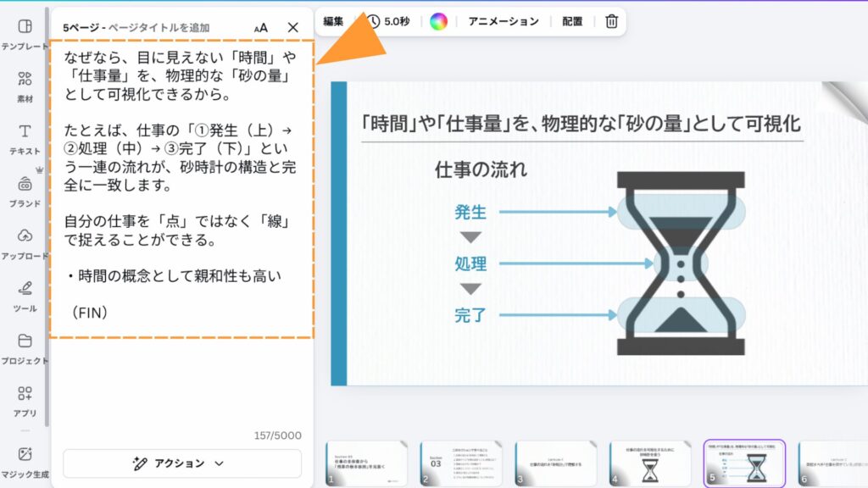Open the 5.0秒 page duration setting
This screenshot has height=488, width=868.
(389, 21)
